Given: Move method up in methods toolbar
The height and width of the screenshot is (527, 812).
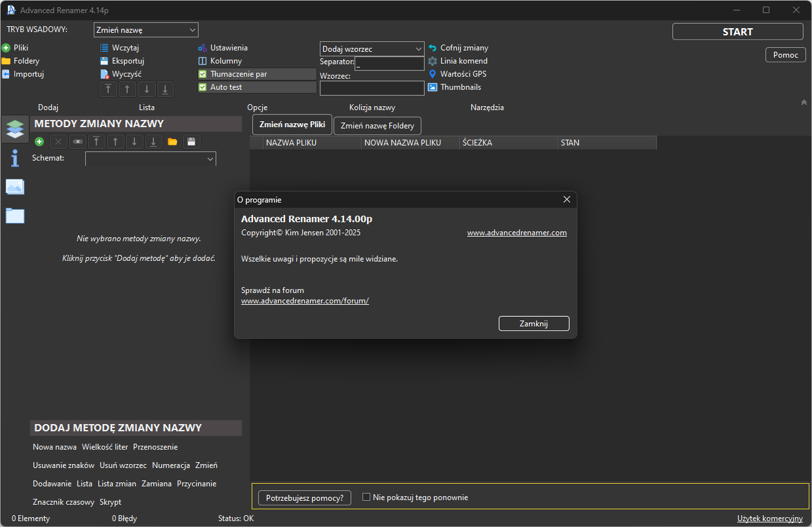Looking at the screenshot, I should coord(115,142).
